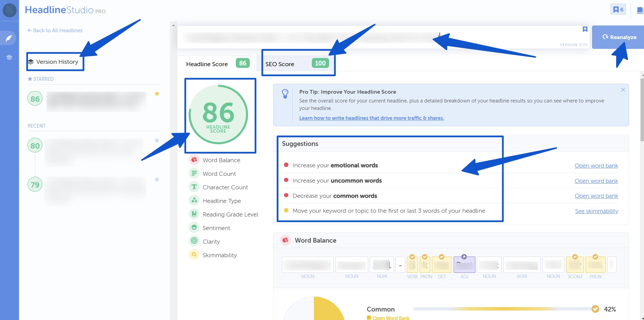
Task: Open Version History panel
Action: pos(54,62)
